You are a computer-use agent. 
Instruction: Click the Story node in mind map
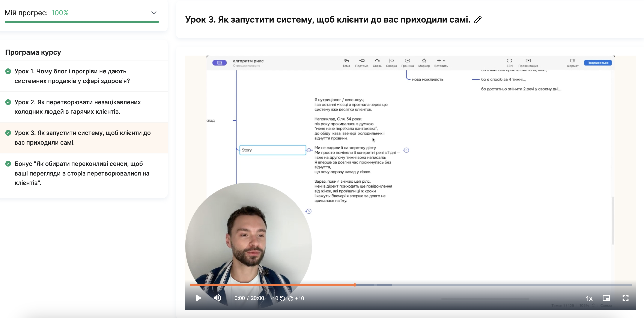(272, 150)
